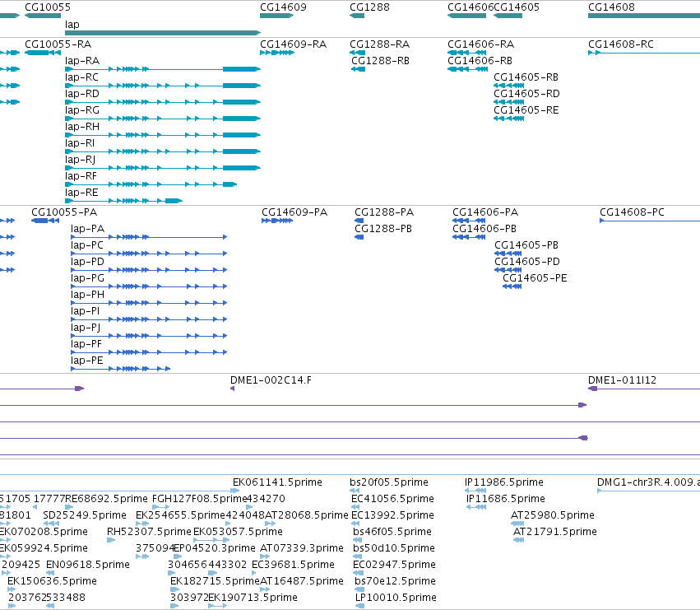Click transcript label CG14605-RB
Image resolution: width=700 pixels, height=610 pixels.
pyautogui.click(x=526, y=77)
